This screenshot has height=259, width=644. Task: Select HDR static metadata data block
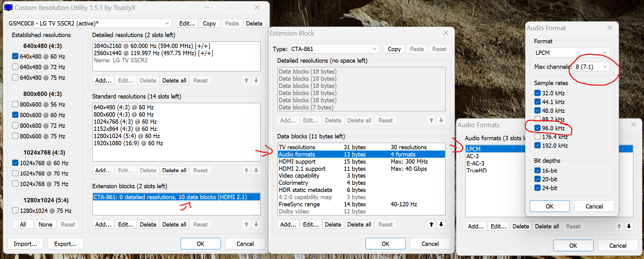pos(361,190)
